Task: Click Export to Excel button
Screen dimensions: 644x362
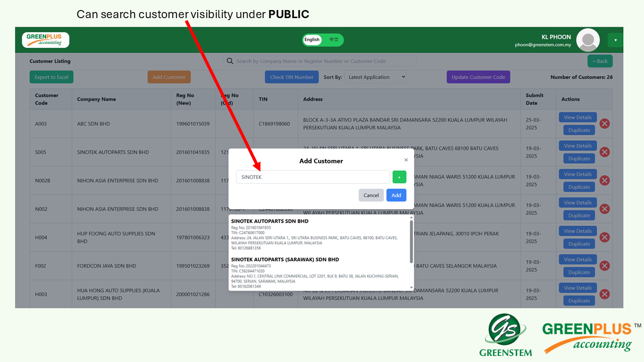Action: point(51,77)
